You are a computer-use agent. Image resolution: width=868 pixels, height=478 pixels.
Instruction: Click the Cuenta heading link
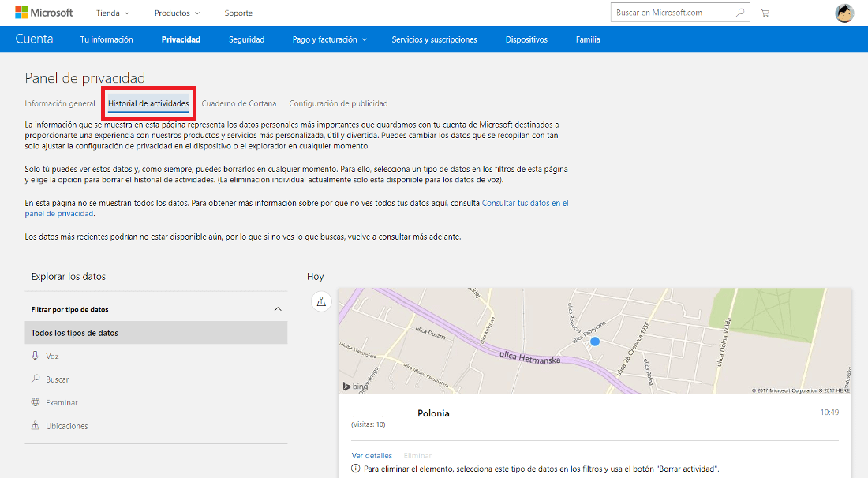tap(34, 39)
